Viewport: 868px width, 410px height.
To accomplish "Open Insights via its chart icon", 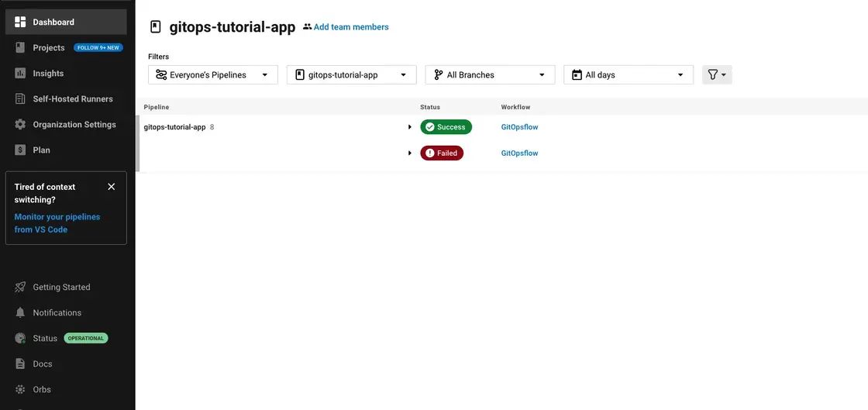I will [20, 73].
